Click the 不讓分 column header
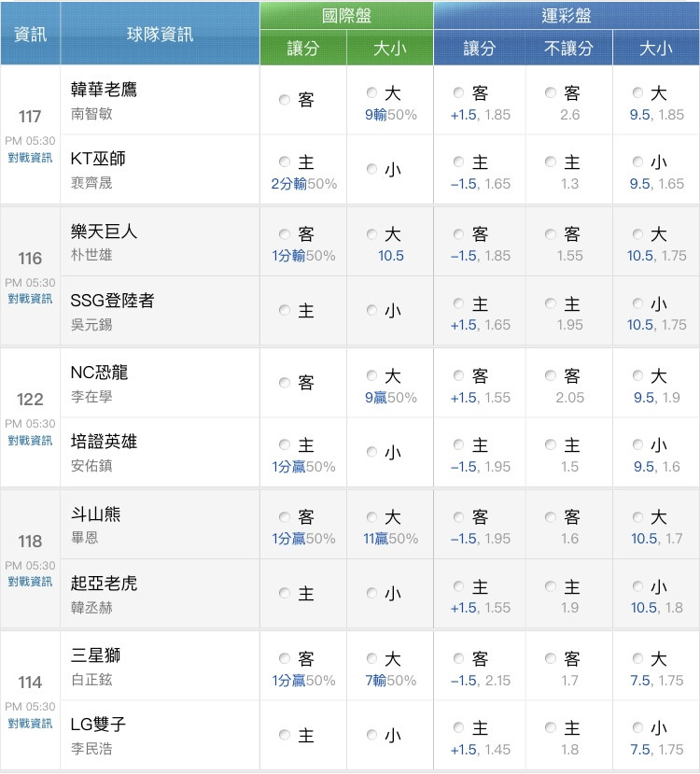Screen dimensions: 700x774 click(568, 48)
